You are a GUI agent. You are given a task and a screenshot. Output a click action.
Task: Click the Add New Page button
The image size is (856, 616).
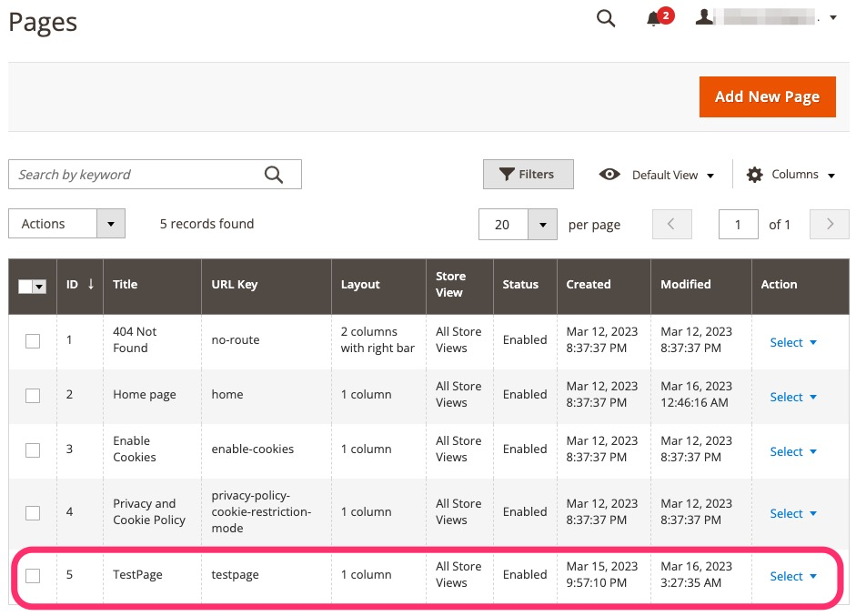pos(767,96)
